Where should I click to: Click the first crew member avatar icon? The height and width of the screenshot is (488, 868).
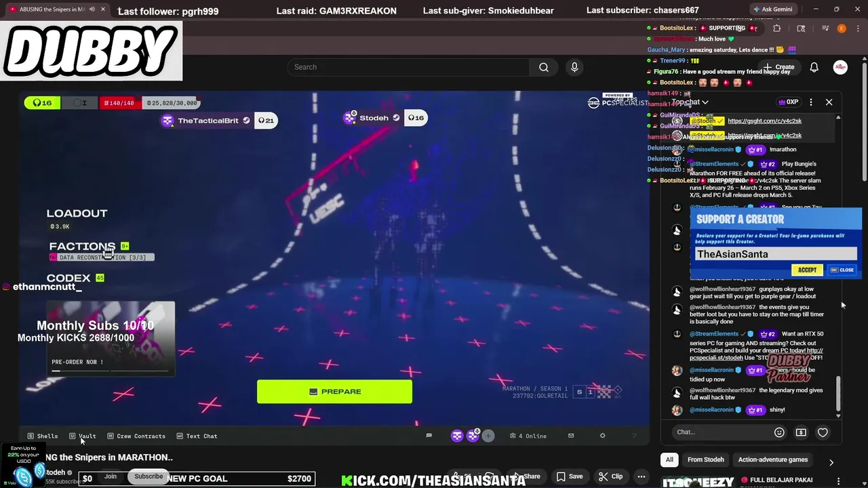click(x=457, y=436)
